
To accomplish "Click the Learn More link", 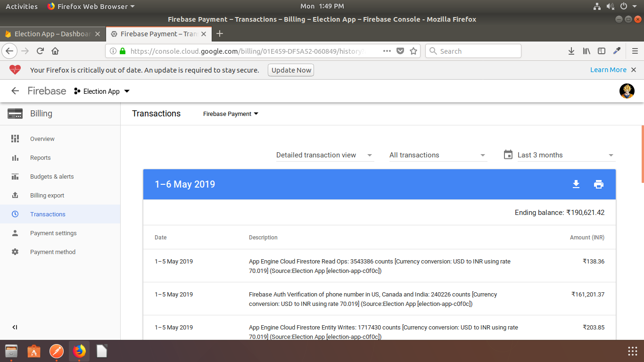I will pos(608,70).
